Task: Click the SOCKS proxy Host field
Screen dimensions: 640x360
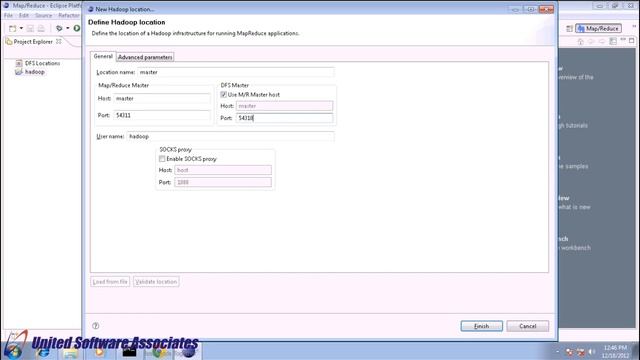Action: pyautogui.click(x=223, y=170)
